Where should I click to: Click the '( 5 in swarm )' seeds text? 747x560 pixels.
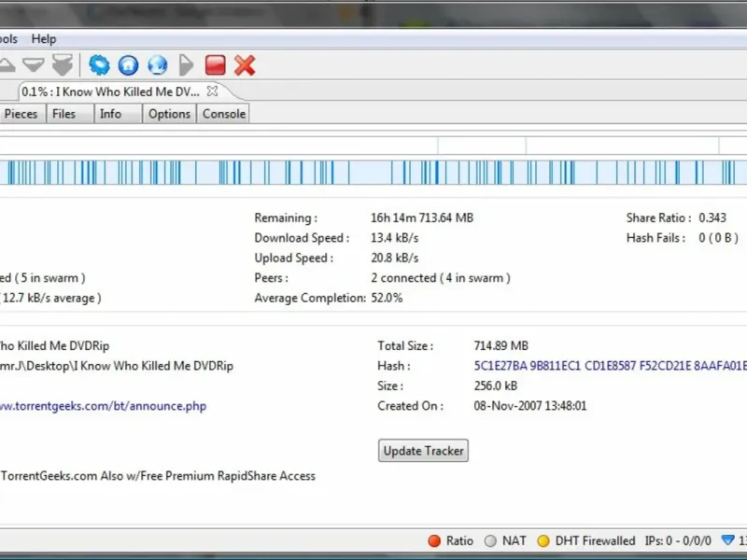point(49,277)
